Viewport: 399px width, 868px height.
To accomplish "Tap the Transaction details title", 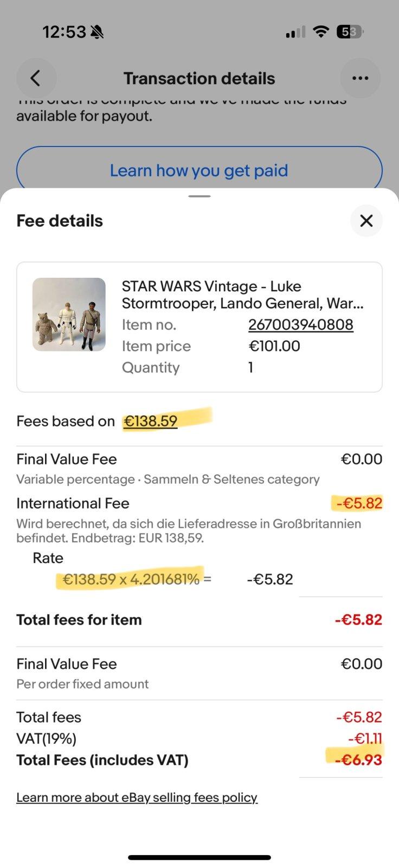I will 199,79.
